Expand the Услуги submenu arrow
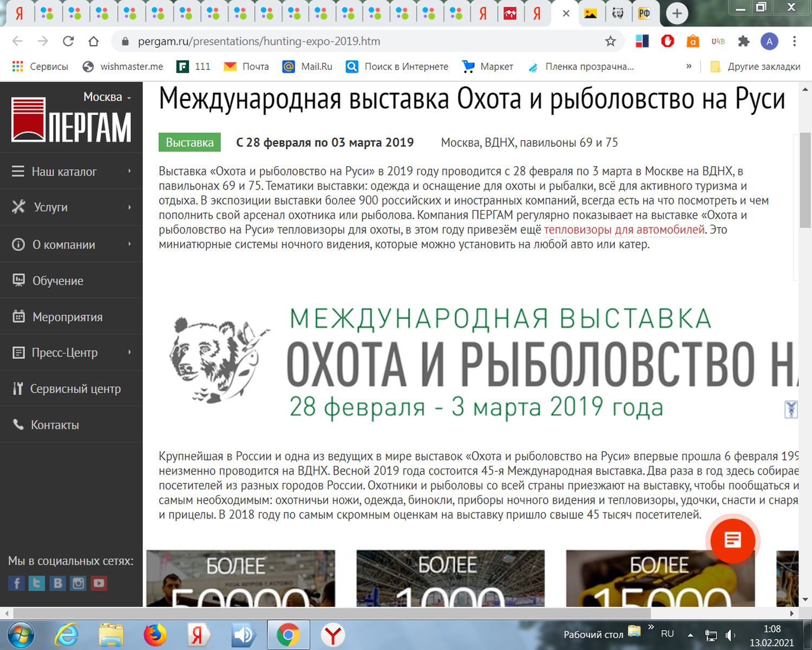Image resolution: width=812 pixels, height=650 pixels. pyautogui.click(x=129, y=207)
